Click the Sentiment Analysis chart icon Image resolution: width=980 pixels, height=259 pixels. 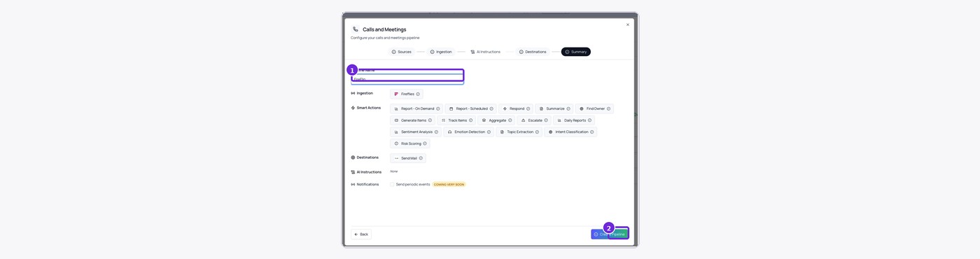[x=396, y=132]
